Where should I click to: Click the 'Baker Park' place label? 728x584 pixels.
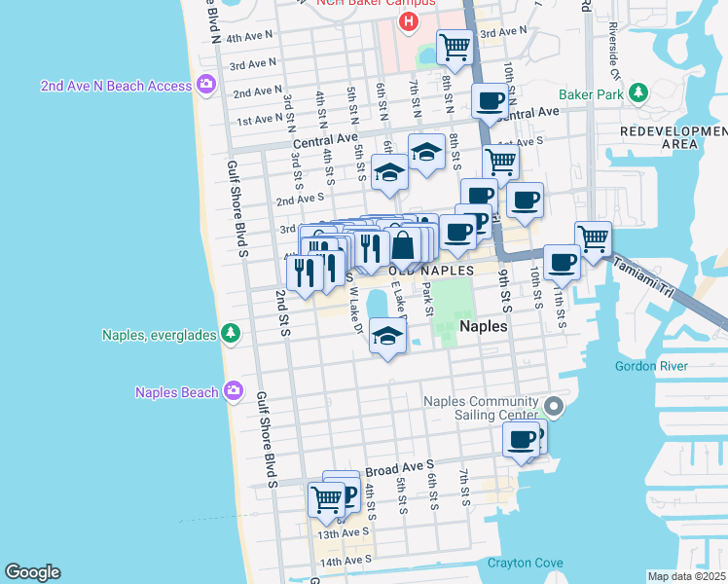591,94
